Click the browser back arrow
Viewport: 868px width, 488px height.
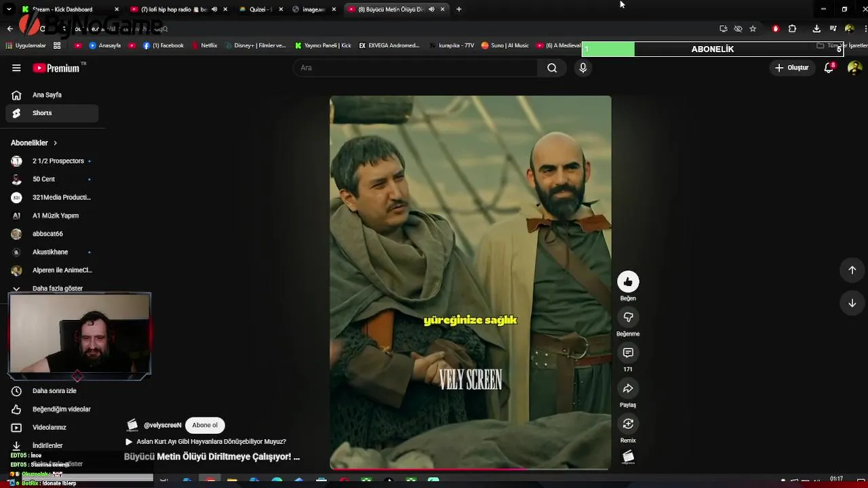pos(9,28)
